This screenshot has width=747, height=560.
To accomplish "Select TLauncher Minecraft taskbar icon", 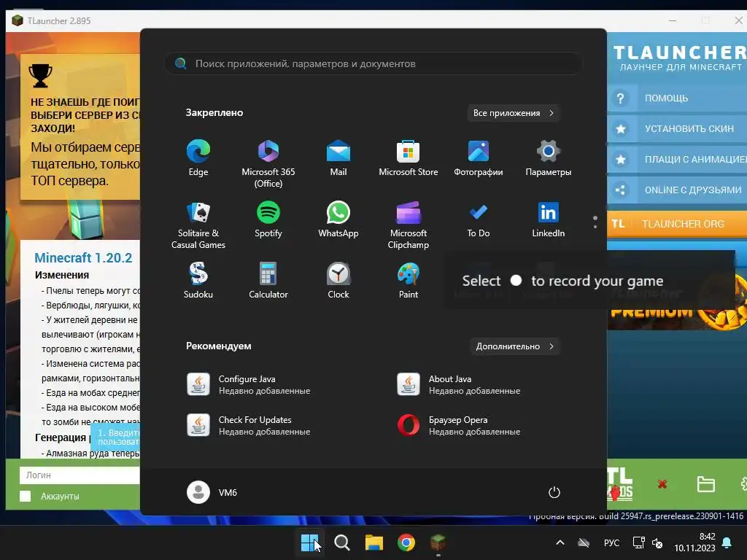I will coord(438,542).
